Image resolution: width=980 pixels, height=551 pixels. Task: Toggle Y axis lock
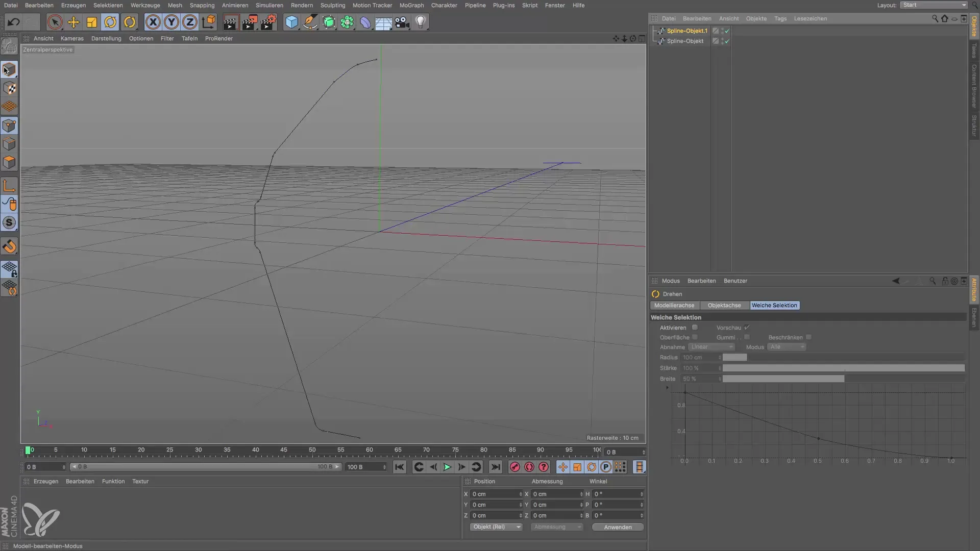tap(171, 22)
